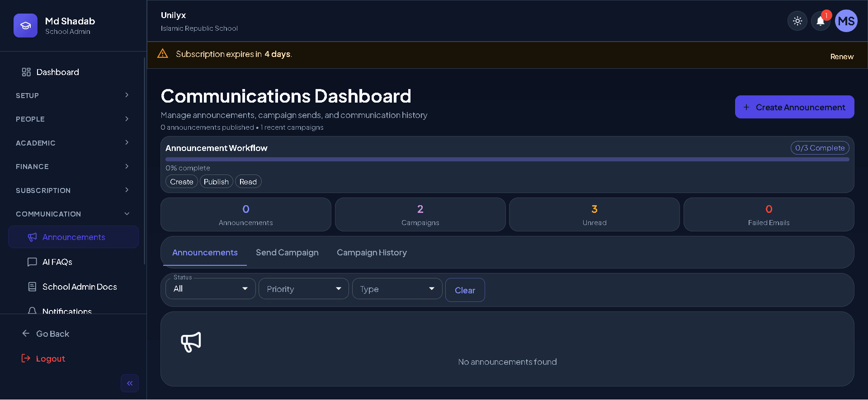Viewport: 868px width, 400px height.
Task: Click the School Admin Docs document icon
Action: tap(32, 287)
